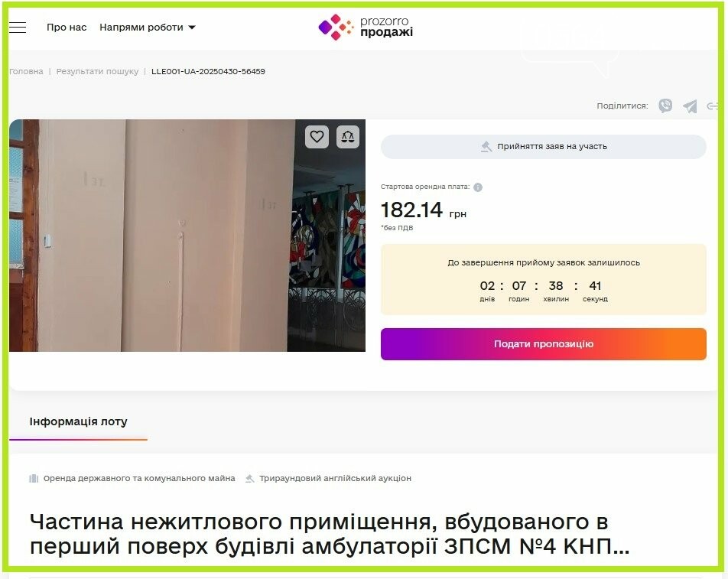Click the Прийняття заяв на участь status pill
Viewport: 728px width, 579px height.
pyautogui.click(x=543, y=147)
